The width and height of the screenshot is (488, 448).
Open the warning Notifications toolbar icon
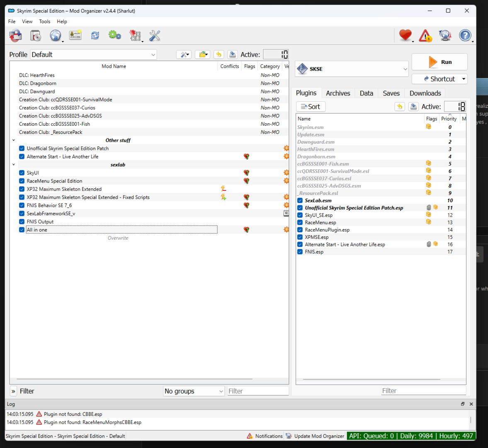(x=425, y=36)
